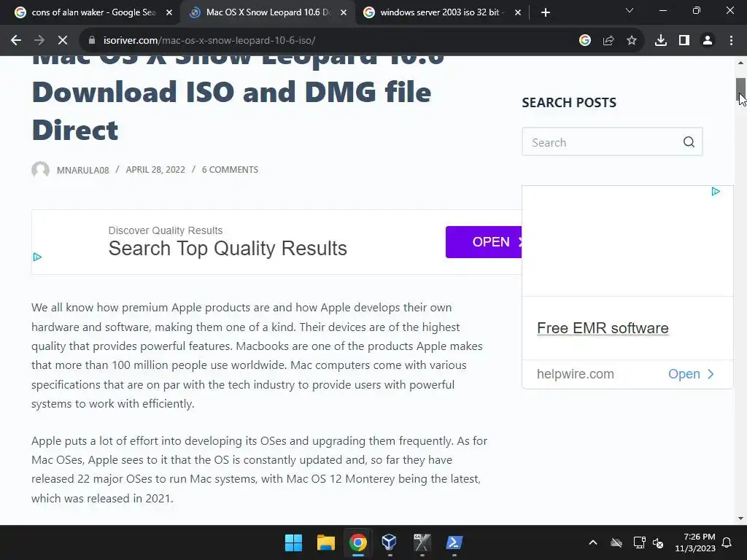Open File Explorer from taskbar
This screenshot has height=560, width=747.
coord(326,542)
